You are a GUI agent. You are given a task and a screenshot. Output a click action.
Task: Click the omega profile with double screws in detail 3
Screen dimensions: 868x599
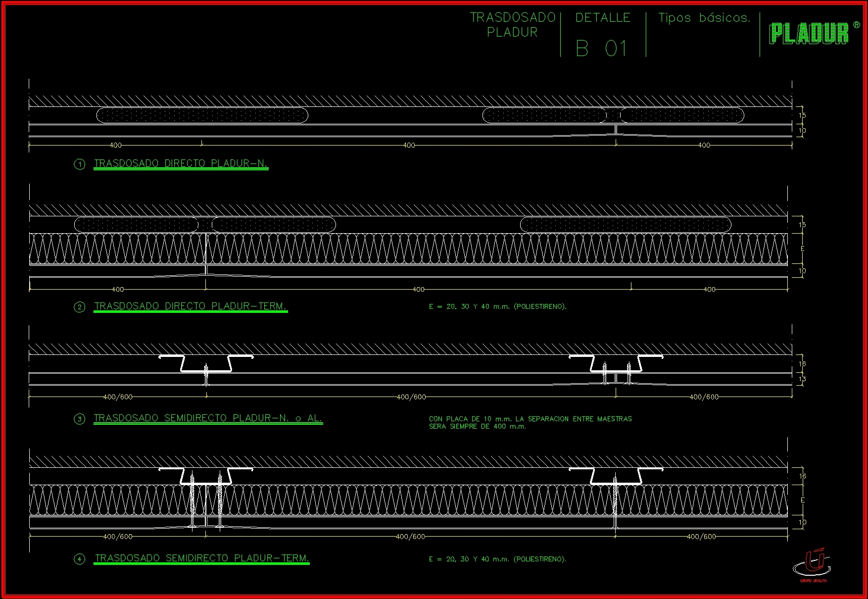point(616,365)
